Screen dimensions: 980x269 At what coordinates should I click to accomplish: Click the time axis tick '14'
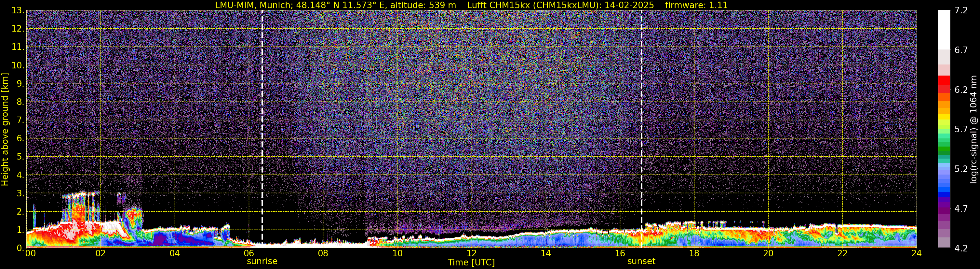pos(545,254)
